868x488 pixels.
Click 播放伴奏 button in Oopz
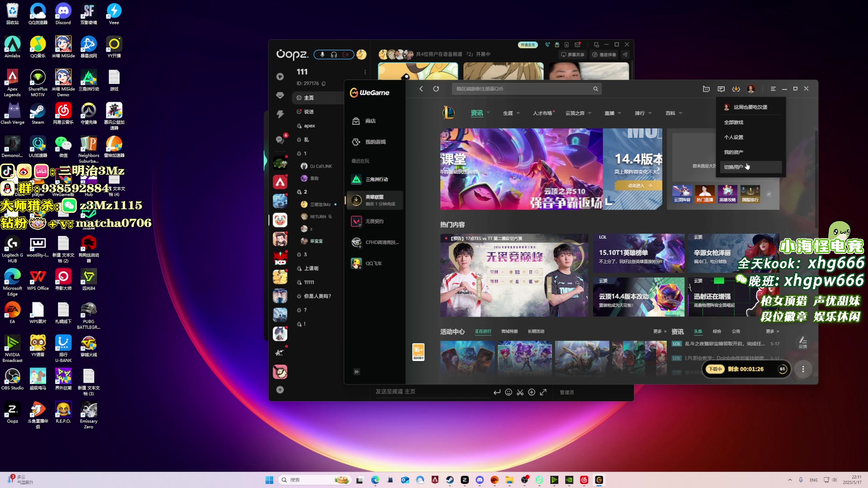click(604, 55)
